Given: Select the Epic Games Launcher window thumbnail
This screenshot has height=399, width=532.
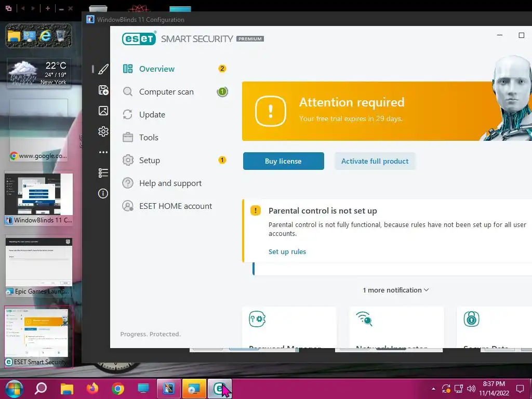Looking at the screenshot, I should click(38, 267).
